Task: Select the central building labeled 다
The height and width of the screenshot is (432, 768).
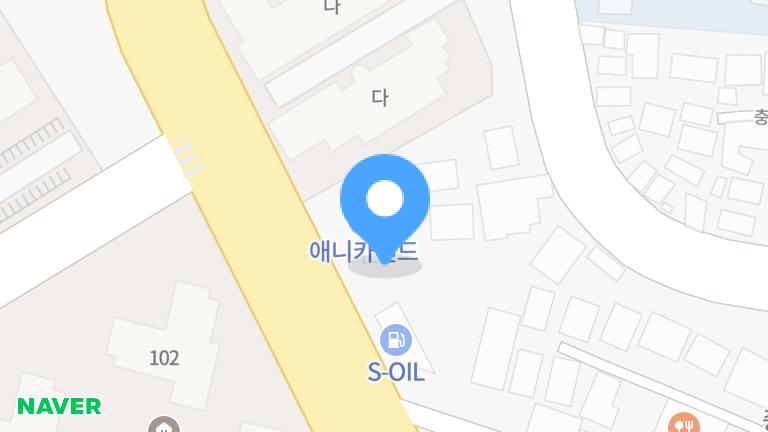Action: pyautogui.click(x=380, y=97)
